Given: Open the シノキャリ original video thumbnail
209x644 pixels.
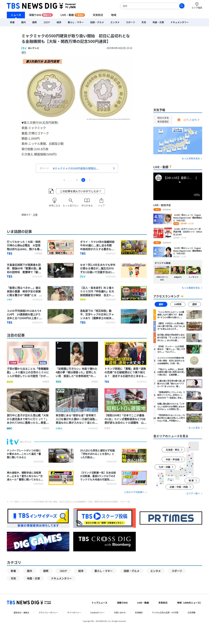Looking at the screenshot, I should click(193, 271).
